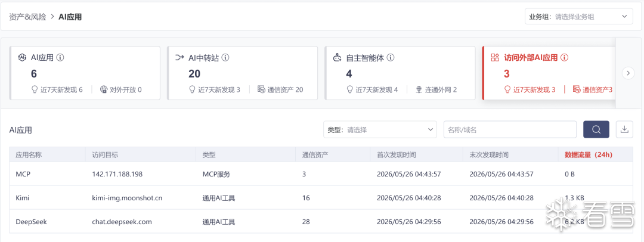This screenshot has width=644, height=242.
Task: Click the 访问目标 column header
Action: [106, 155]
